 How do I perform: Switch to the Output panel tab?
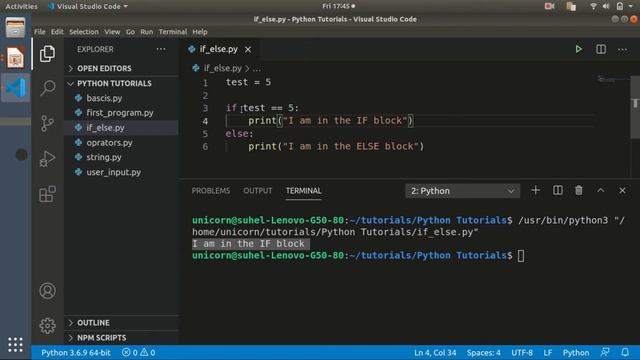tap(258, 191)
